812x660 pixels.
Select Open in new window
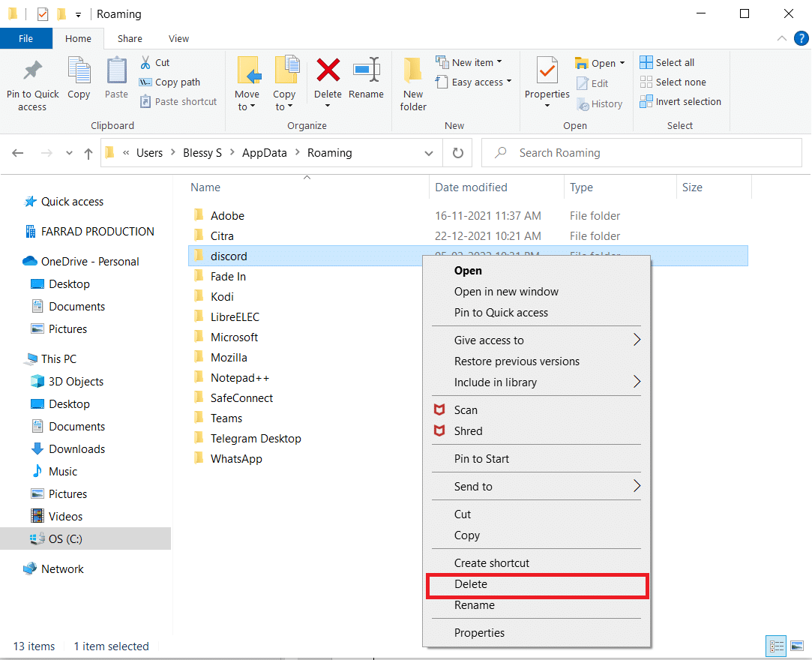[536, 292]
